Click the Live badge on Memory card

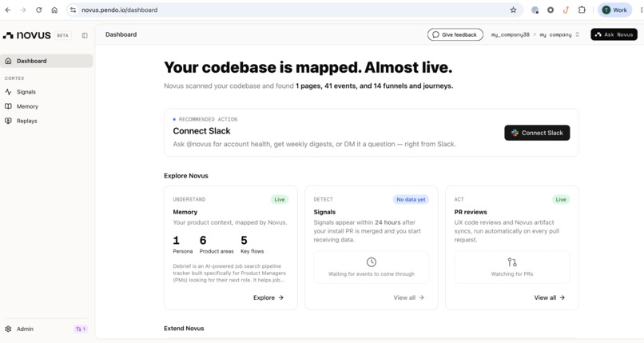tap(280, 200)
